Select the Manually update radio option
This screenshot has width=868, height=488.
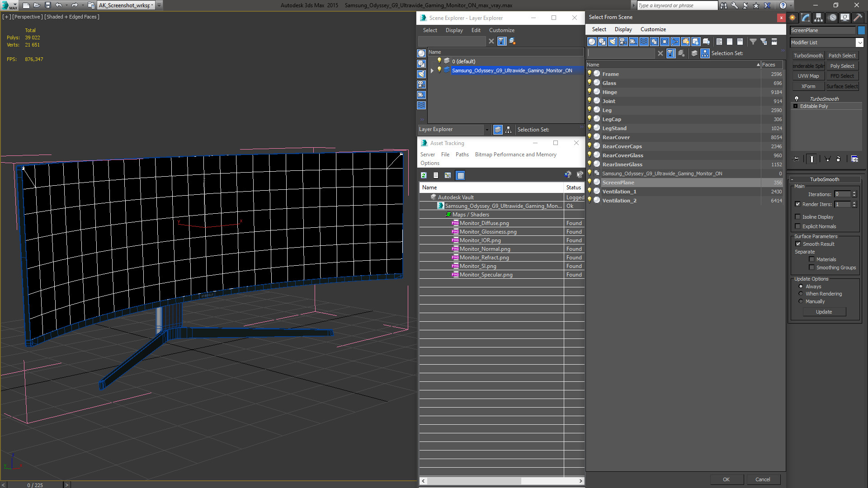click(801, 301)
